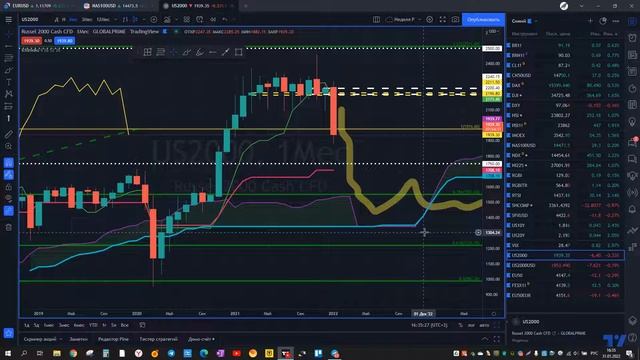
Task: Open the Pine Editor tab
Action: (x=113, y=339)
